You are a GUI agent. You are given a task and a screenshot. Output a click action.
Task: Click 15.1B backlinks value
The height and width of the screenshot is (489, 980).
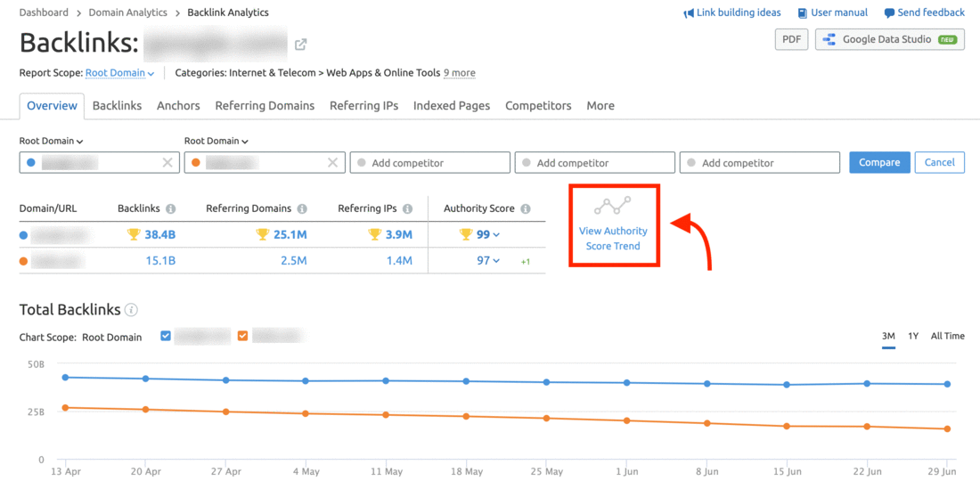click(x=160, y=261)
